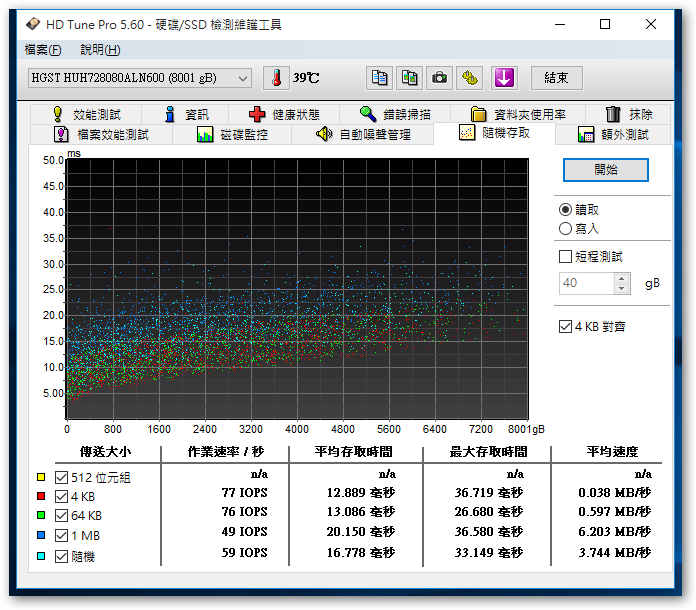Click the purple down-arrow tray icon

point(503,78)
